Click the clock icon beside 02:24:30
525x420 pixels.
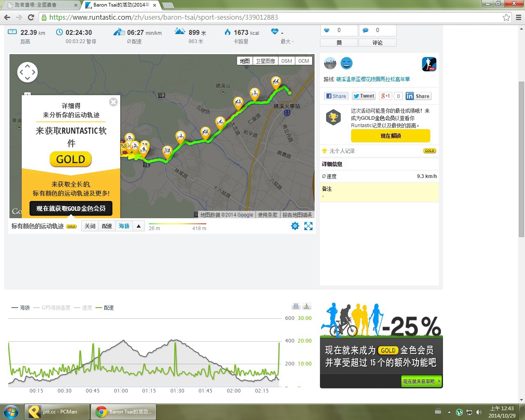59,32
